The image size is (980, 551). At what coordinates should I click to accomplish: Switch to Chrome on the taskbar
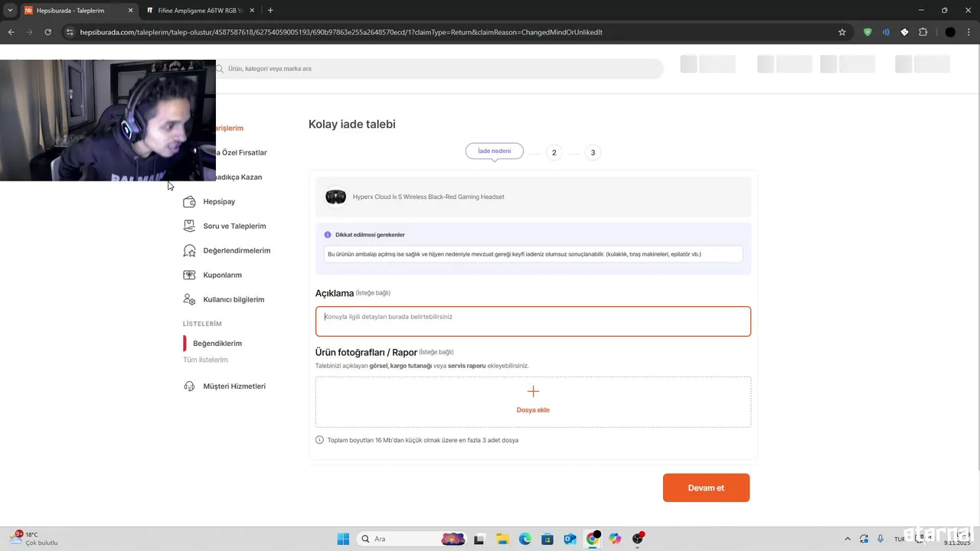pyautogui.click(x=593, y=539)
